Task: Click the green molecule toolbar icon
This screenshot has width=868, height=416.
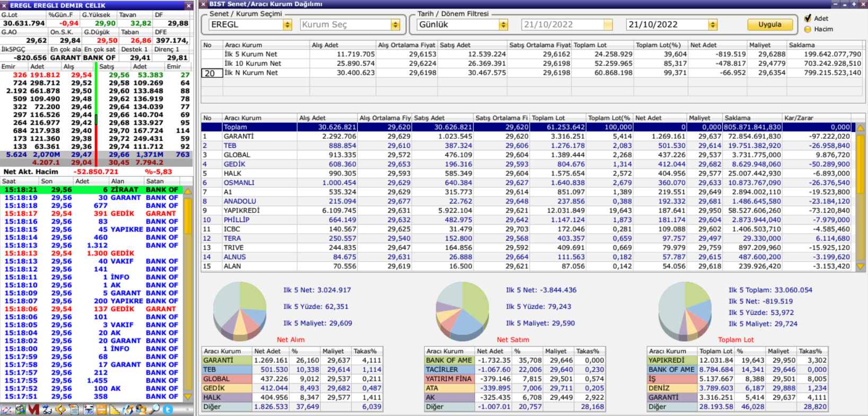Action: 20,410
